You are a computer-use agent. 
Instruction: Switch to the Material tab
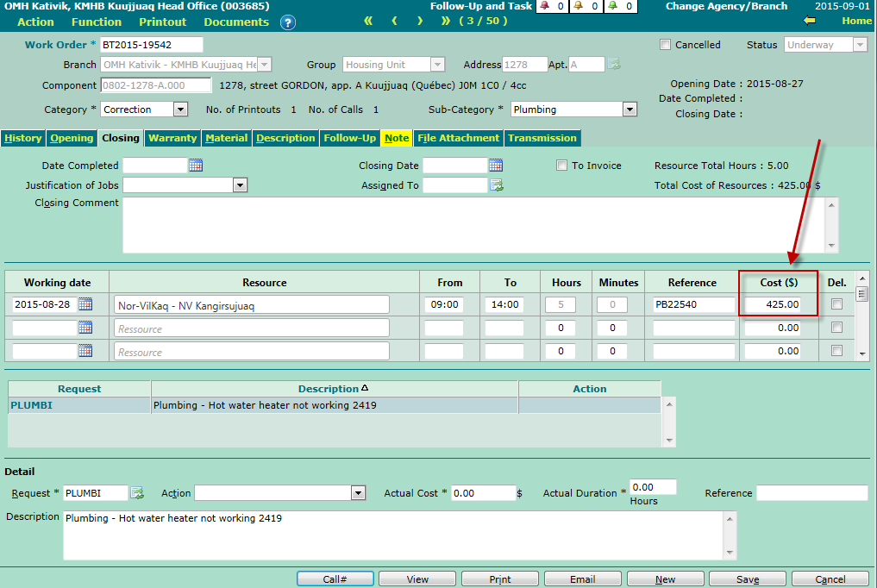coord(227,138)
